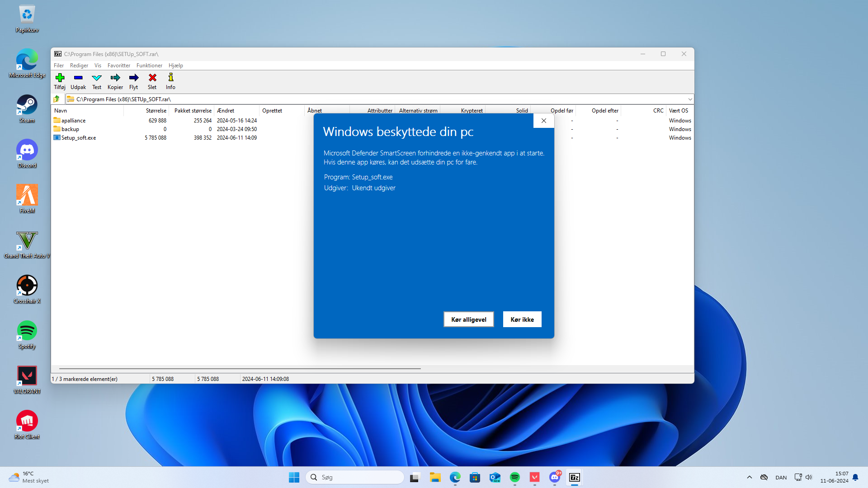Open Spotify from the taskbar
The height and width of the screenshot is (488, 868).
pyautogui.click(x=515, y=477)
